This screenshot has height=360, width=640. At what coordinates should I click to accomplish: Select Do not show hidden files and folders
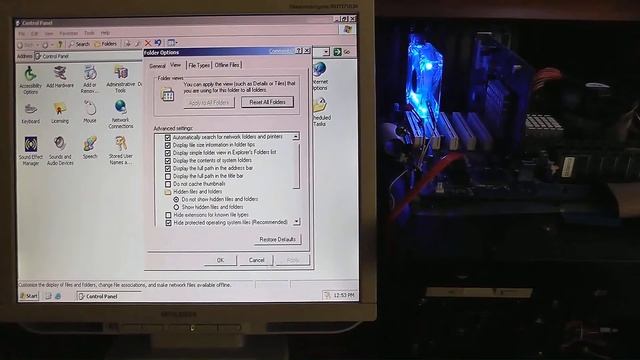click(176, 199)
